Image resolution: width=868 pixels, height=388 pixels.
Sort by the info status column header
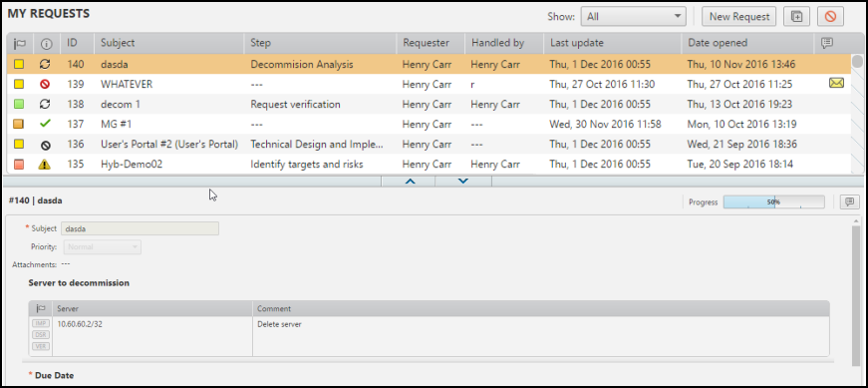pos(47,43)
